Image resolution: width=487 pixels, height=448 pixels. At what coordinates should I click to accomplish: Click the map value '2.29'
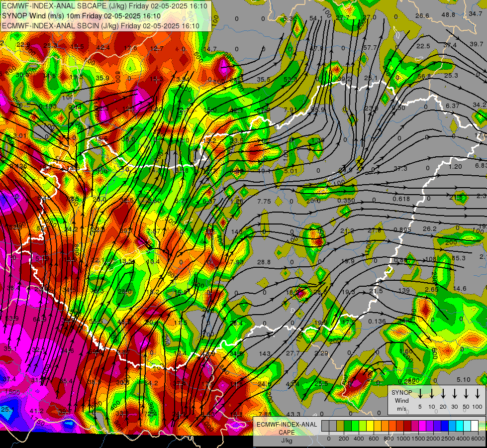(321, 353)
